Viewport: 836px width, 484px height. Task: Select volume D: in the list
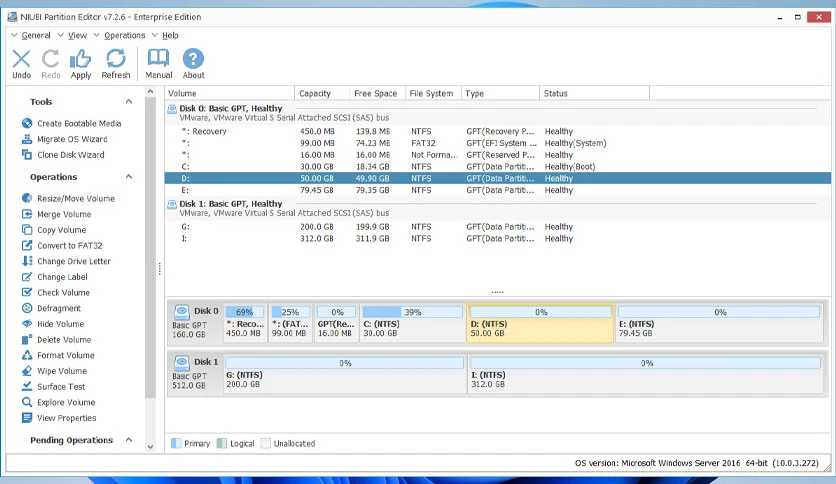click(x=497, y=178)
